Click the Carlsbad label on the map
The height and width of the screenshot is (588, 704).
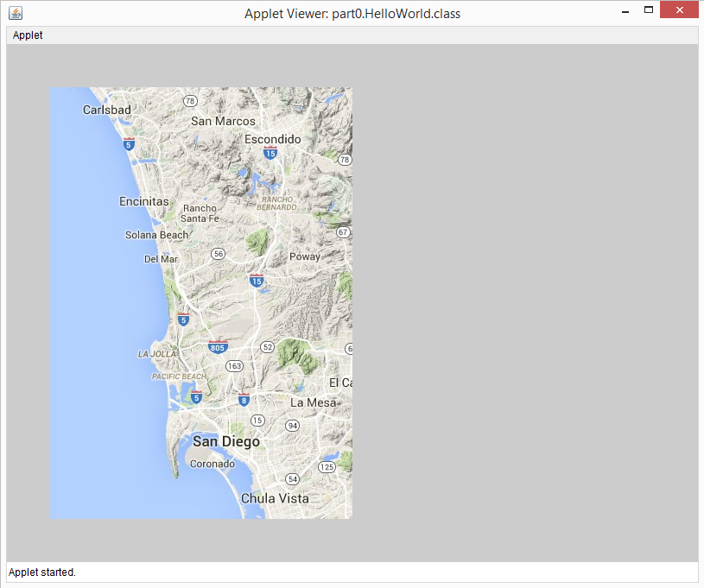107,110
